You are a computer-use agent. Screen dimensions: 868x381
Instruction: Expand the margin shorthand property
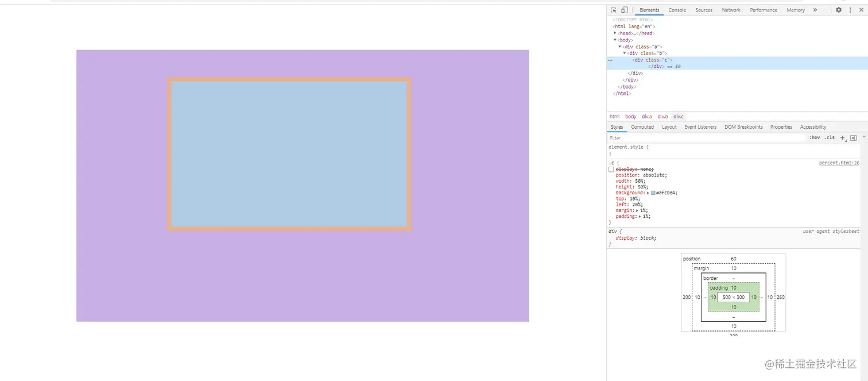tap(637, 210)
